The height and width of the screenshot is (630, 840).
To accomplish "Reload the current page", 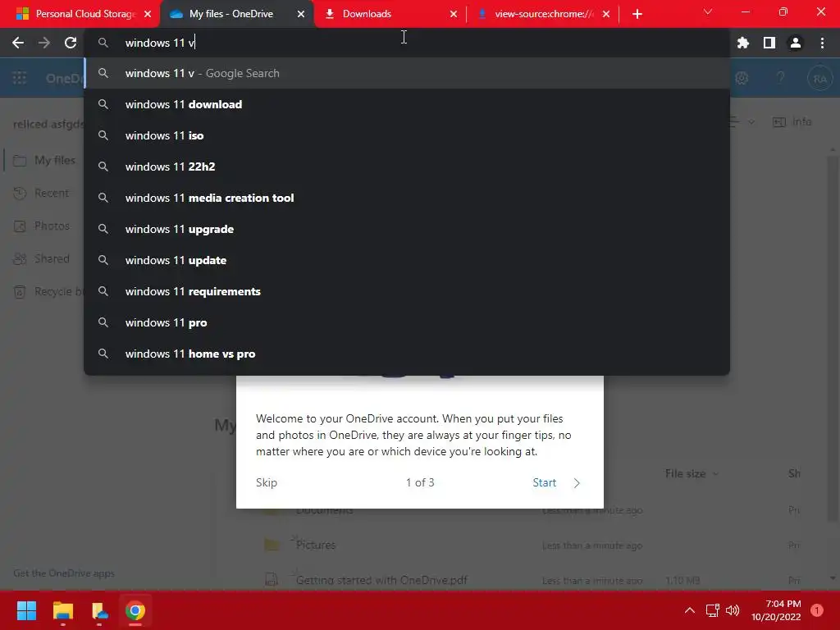I will [x=71, y=43].
